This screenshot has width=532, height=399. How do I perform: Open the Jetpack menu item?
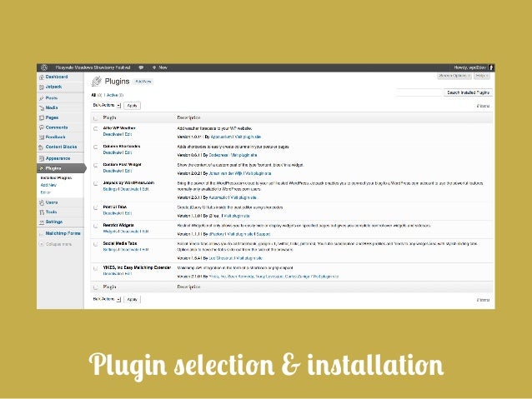[53, 87]
